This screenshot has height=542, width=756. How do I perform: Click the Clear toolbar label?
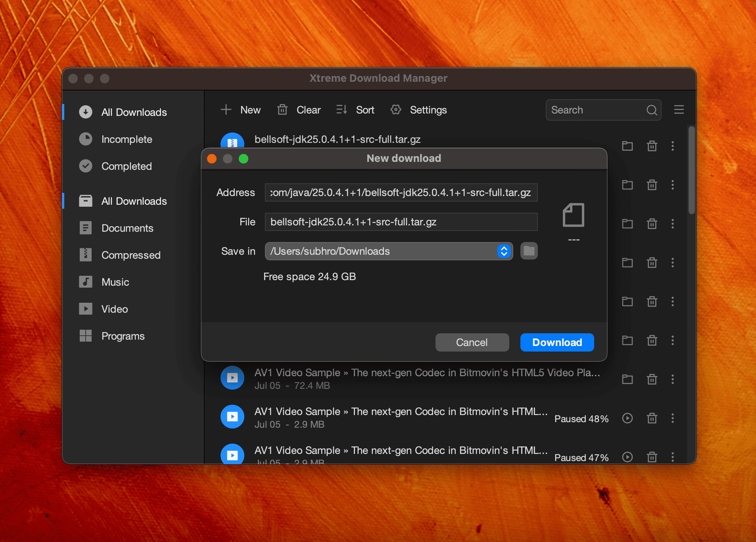pos(309,110)
